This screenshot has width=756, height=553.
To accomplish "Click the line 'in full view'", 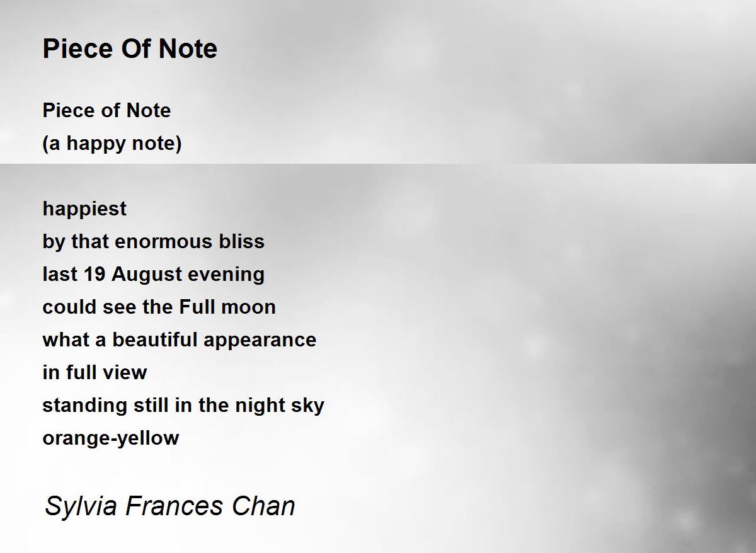I will pos(94,372).
